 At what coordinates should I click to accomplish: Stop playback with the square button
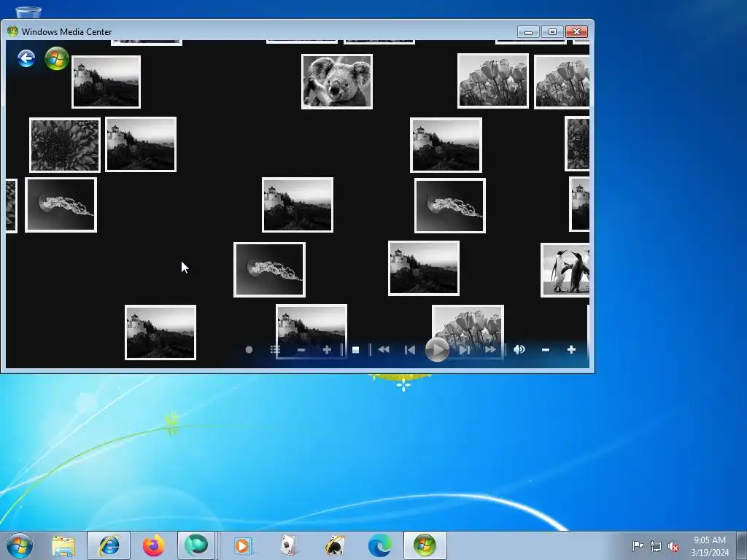click(355, 350)
